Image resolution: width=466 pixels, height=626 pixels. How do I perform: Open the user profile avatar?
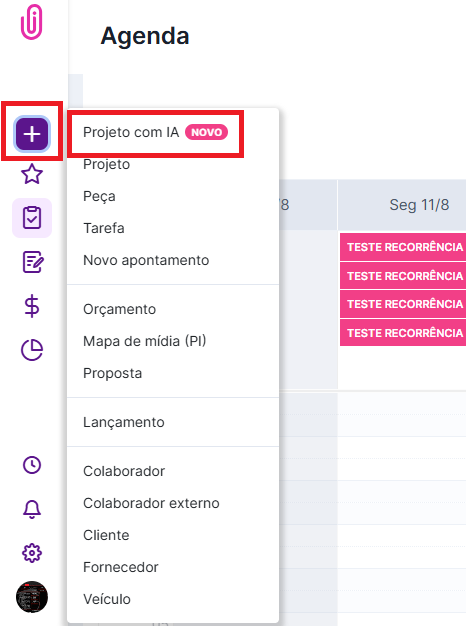(32, 597)
